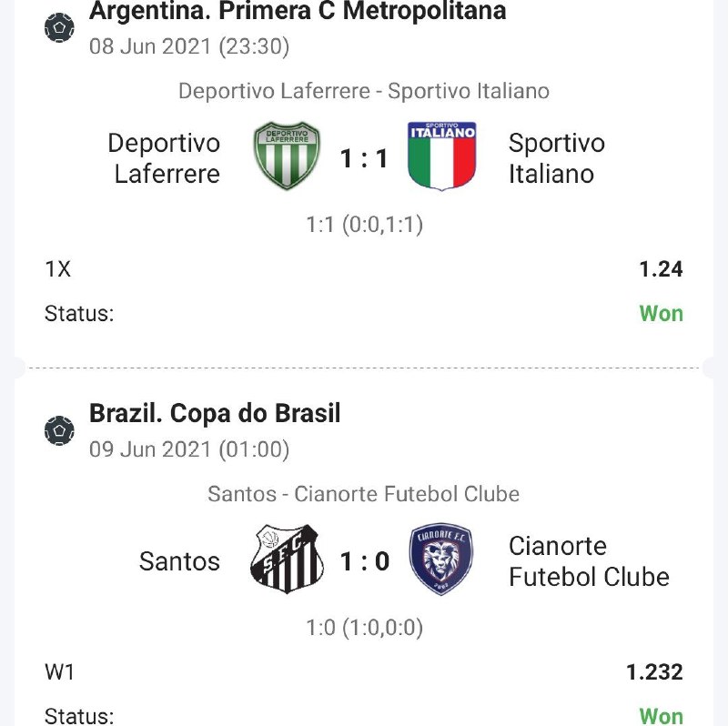Click the 1.232 odds value
The image size is (728, 726).
click(654, 672)
